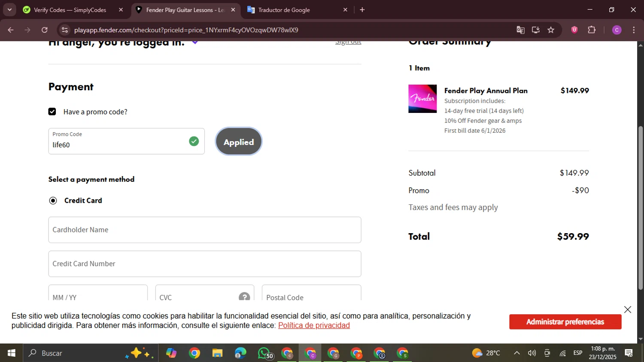Open Chrome profile avatar C
The height and width of the screenshot is (362, 644).
pos(617,30)
